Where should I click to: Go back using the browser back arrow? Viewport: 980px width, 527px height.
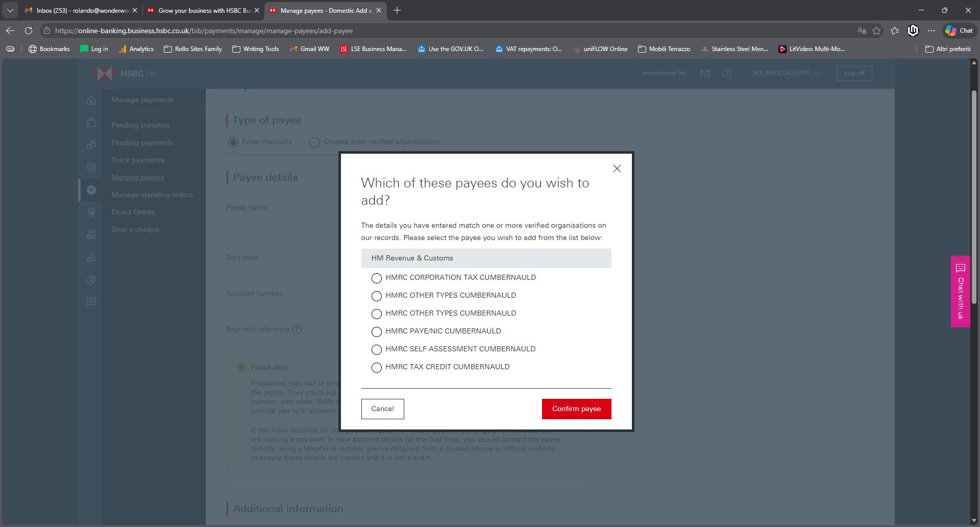click(x=10, y=31)
